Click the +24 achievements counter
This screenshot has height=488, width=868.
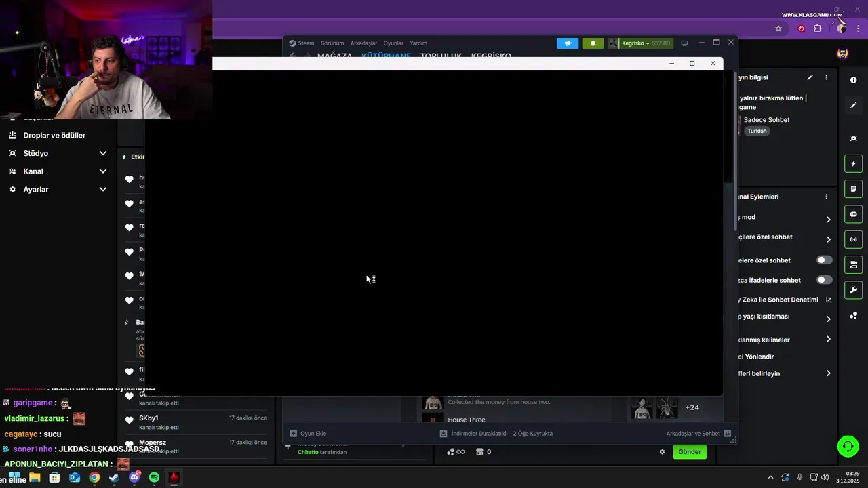click(x=692, y=407)
